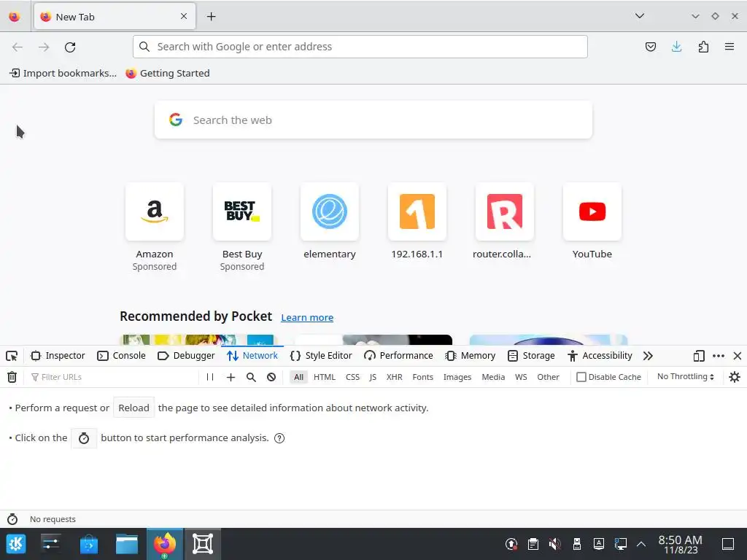Screen dimensions: 747x560
Task: Open KDE application launcher in taskbar
Action: point(16,544)
